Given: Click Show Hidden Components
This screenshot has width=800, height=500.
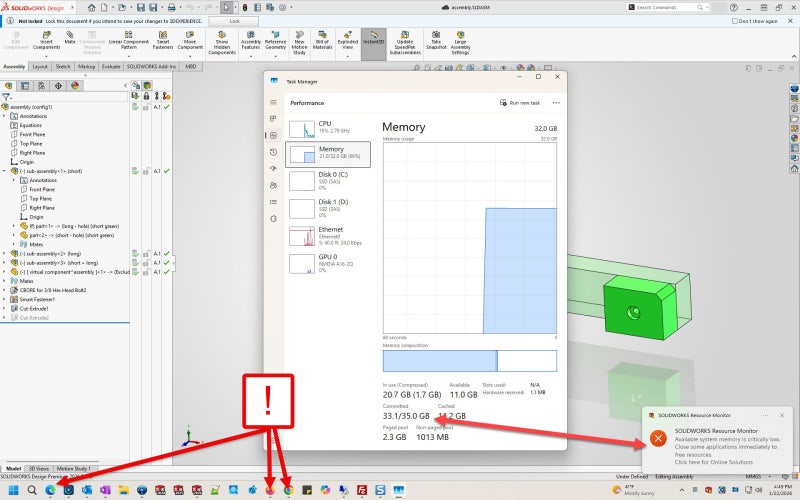Looking at the screenshot, I should (222, 43).
